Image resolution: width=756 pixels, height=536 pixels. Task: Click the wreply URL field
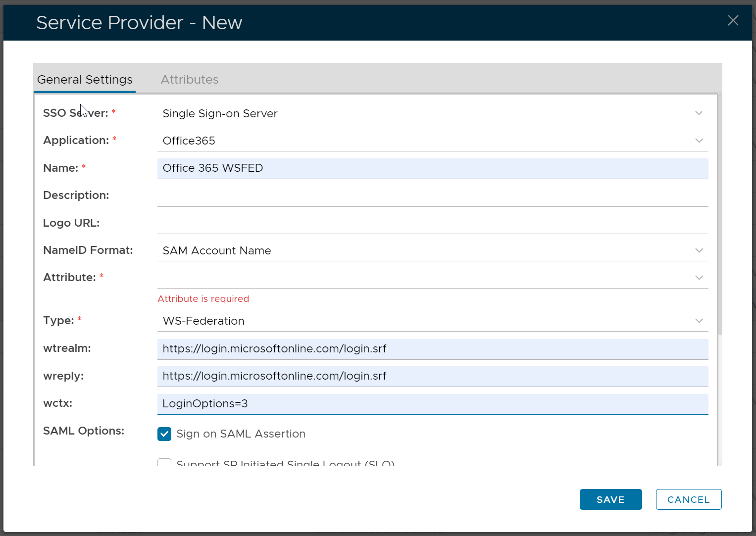tap(432, 376)
